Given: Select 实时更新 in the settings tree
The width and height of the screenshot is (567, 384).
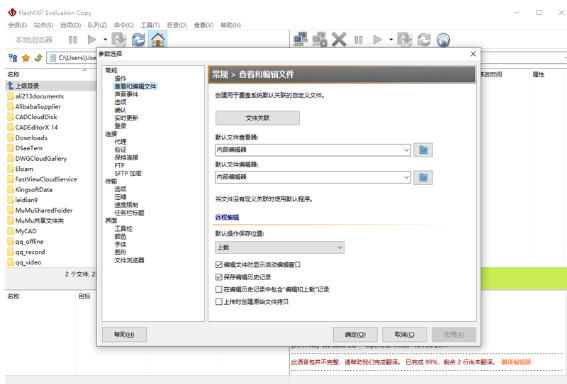Looking at the screenshot, I should [x=126, y=118].
